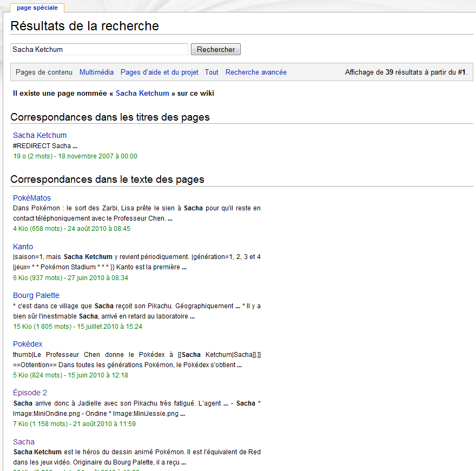Viewport: 476px width, 471px height.
Task: Click Bourg Palette snippet 'c'est dans ce village'
Action: (x=137, y=311)
